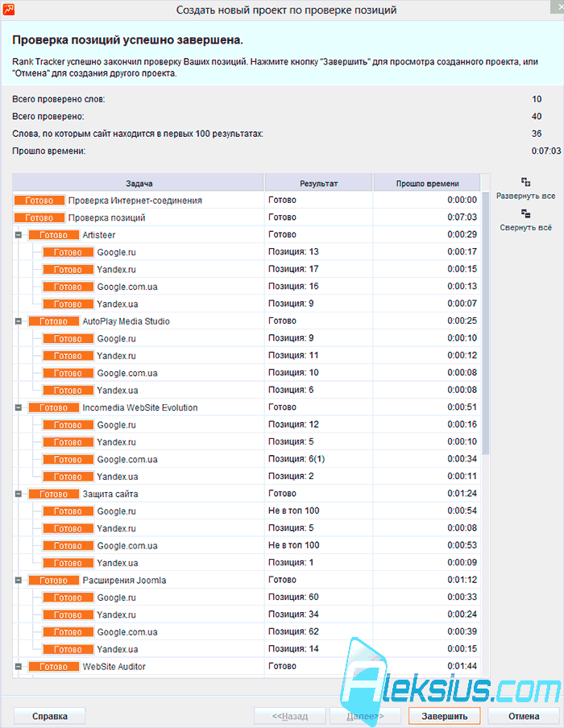Click the total checked value '40'
The width and height of the screenshot is (564, 728).
pos(537,117)
